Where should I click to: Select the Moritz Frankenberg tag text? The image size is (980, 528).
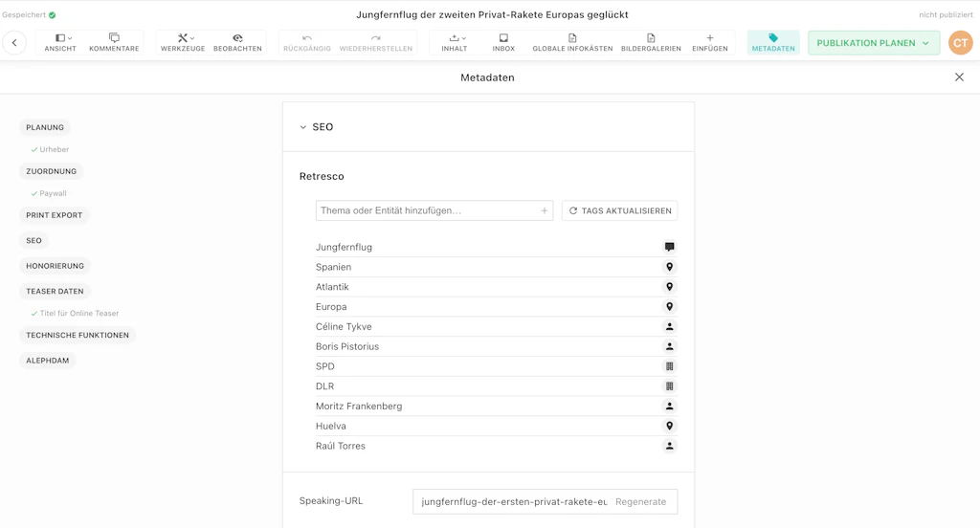pos(359,407)
